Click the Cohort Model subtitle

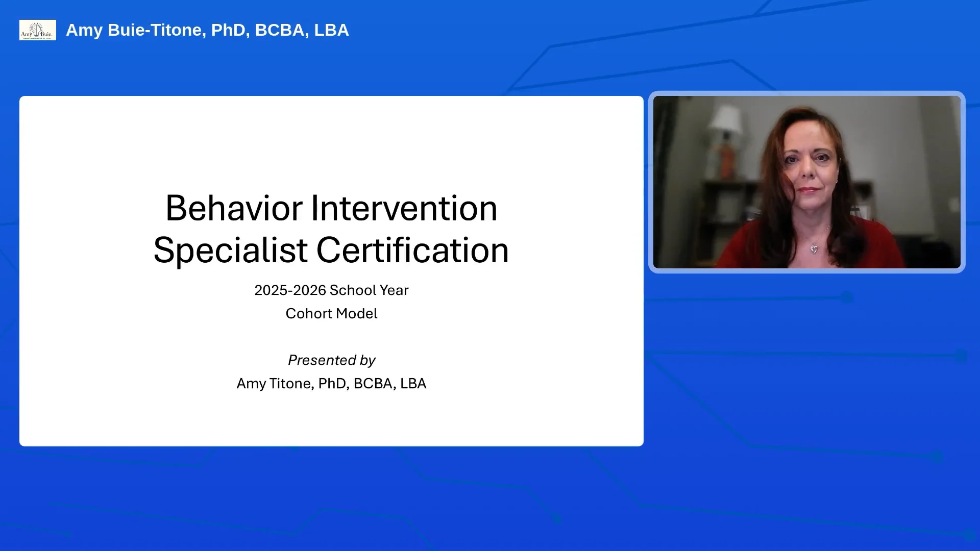coord(331,313)
